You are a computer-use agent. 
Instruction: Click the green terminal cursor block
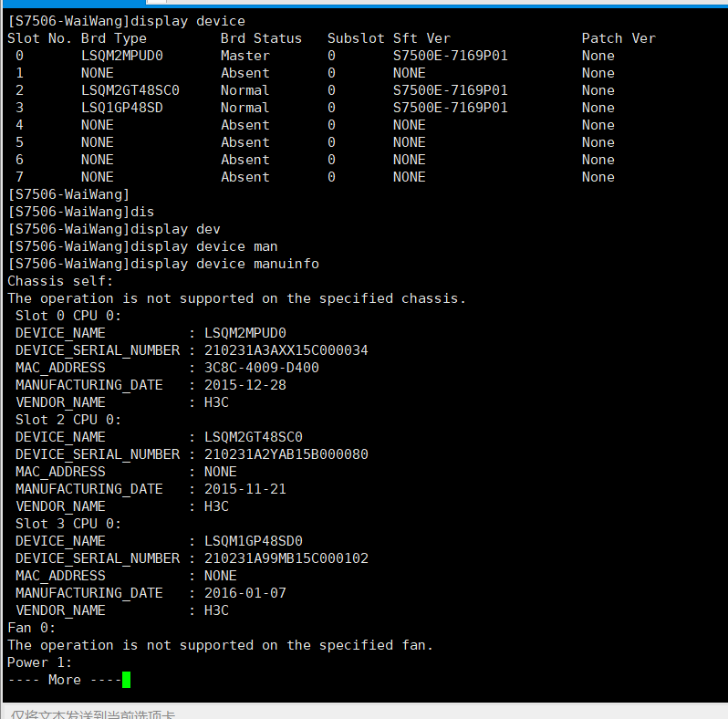coord(126,680)
